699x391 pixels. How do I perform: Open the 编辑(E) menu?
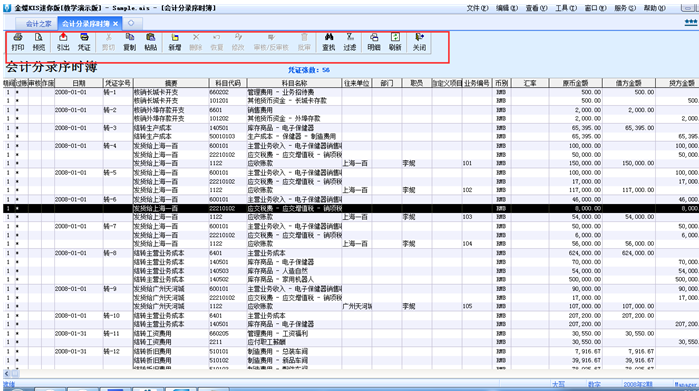[507, 8]
